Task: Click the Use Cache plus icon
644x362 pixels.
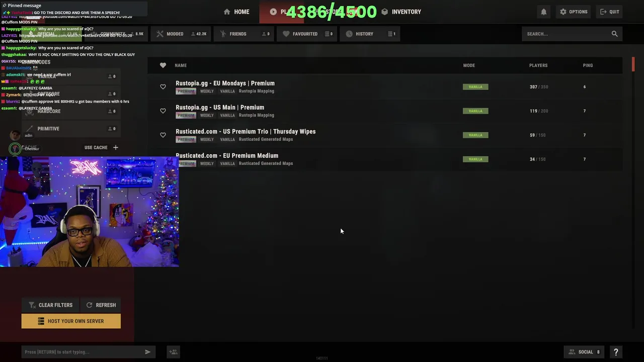Action: (116, 148)
